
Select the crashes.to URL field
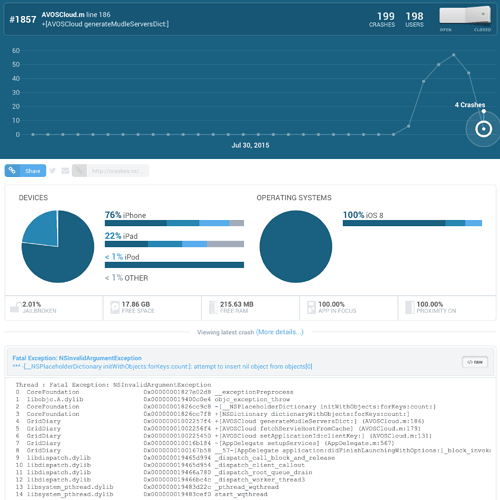click(x=118, y=171)
